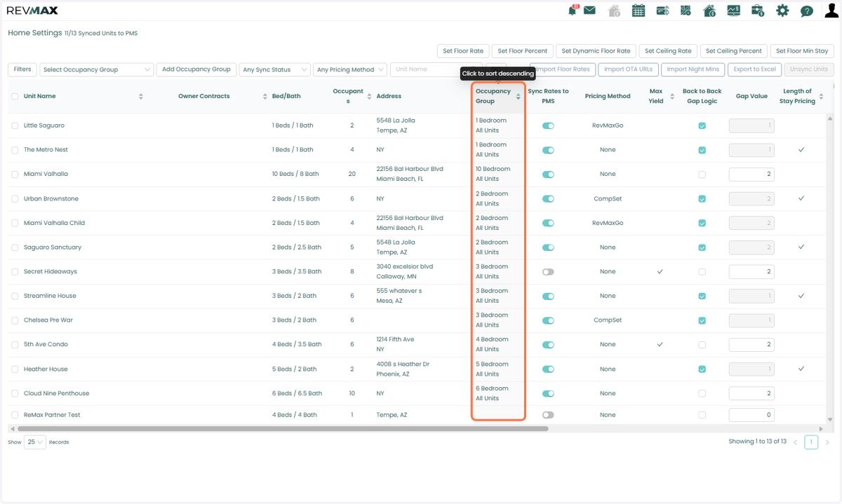The width and height of the screenshot is (842, 504).
Task: Click Set Floor Rate button
Action: pos(463,51)
